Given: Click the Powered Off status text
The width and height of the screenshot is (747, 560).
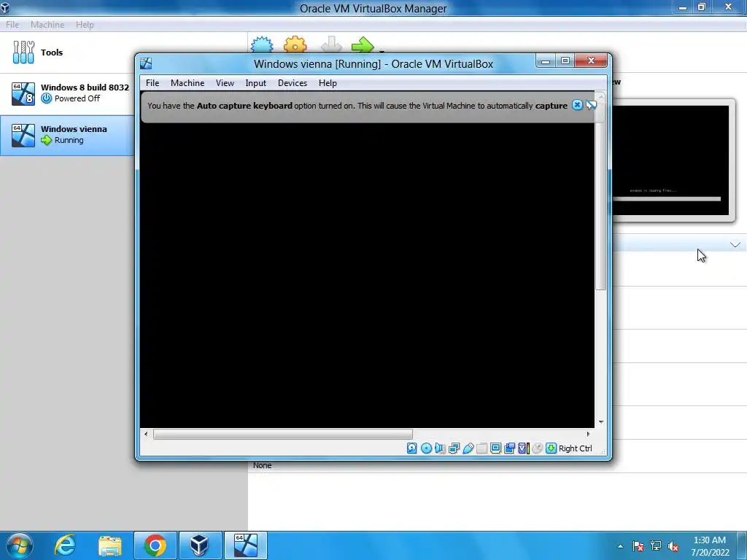Looking at the screenshot, I should 77,98.
